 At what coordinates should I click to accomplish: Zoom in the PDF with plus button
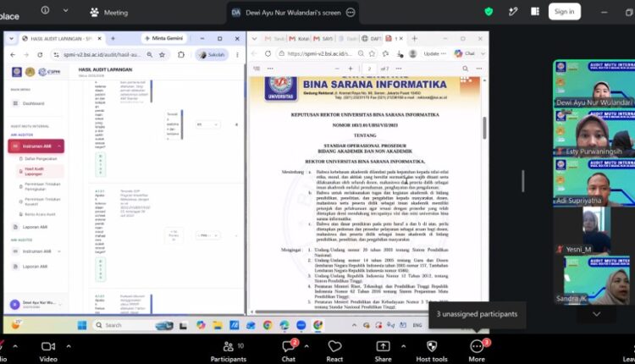pyautogui.click(x=351, y=69)
